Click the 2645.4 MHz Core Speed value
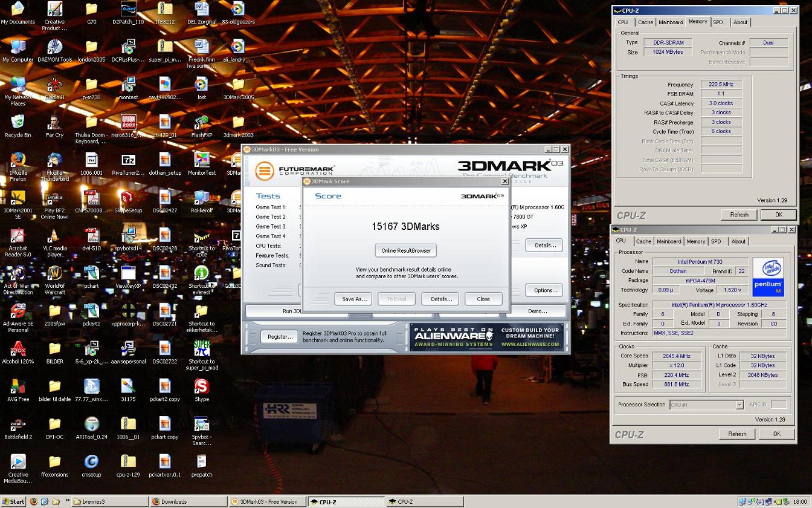 coord(676,356)
